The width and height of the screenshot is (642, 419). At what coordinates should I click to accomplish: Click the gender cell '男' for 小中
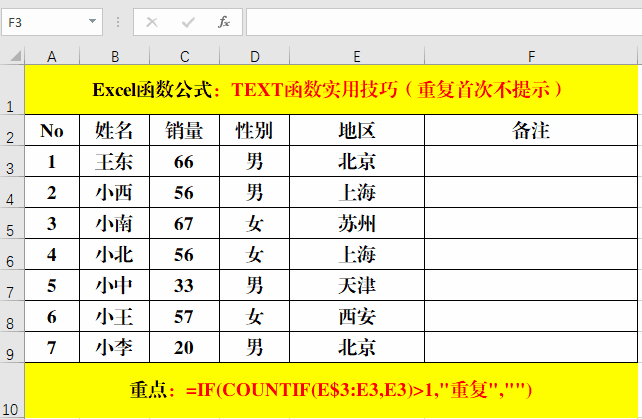click(255, 285)
